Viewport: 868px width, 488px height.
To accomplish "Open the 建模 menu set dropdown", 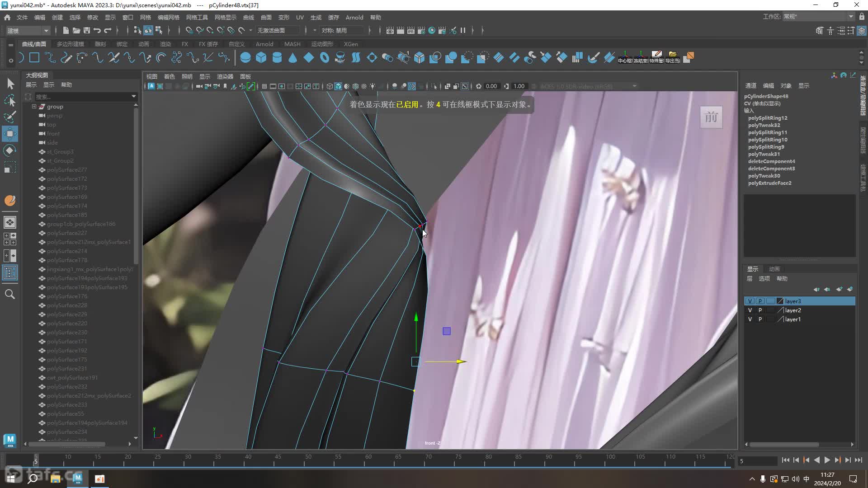I will point(28,30).
